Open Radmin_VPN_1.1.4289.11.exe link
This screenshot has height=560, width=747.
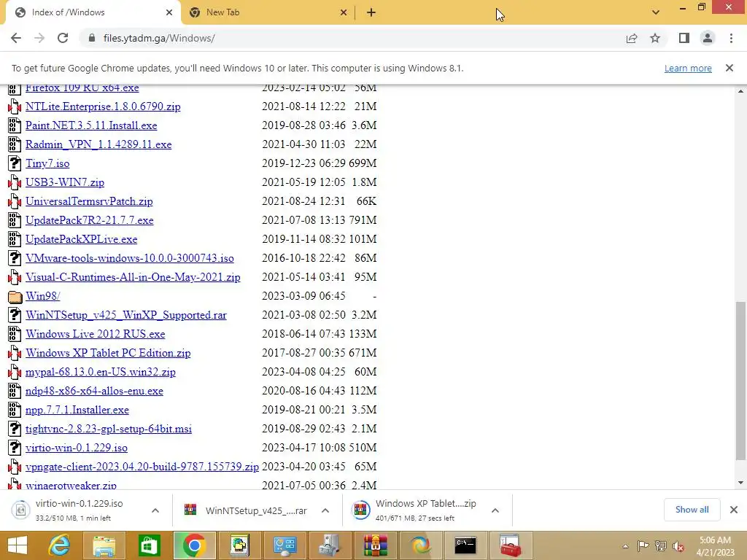tap(98, 145)
